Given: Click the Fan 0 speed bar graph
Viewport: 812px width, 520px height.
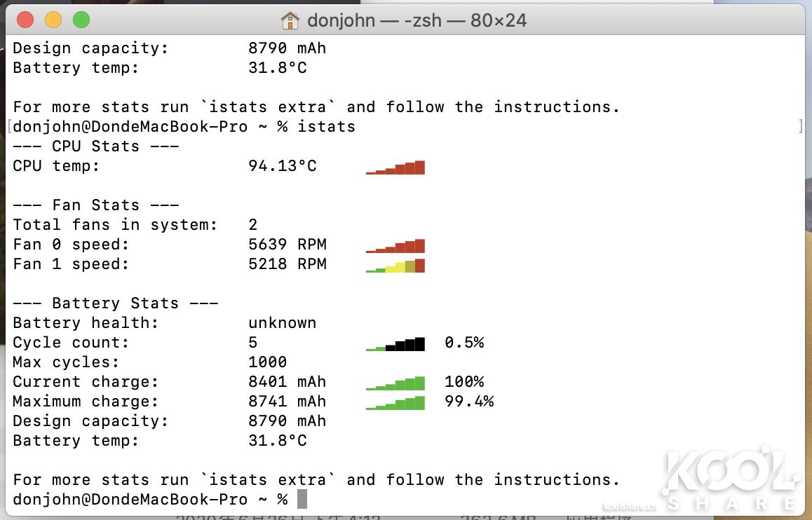Looking at the screenshot, I should (x=395, y=245).
